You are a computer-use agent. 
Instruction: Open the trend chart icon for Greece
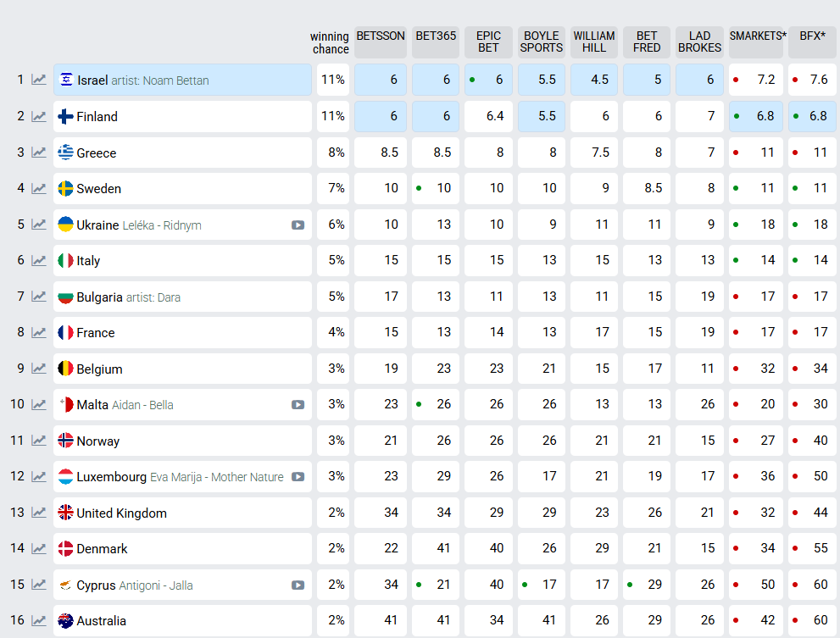tap(39, 153)
